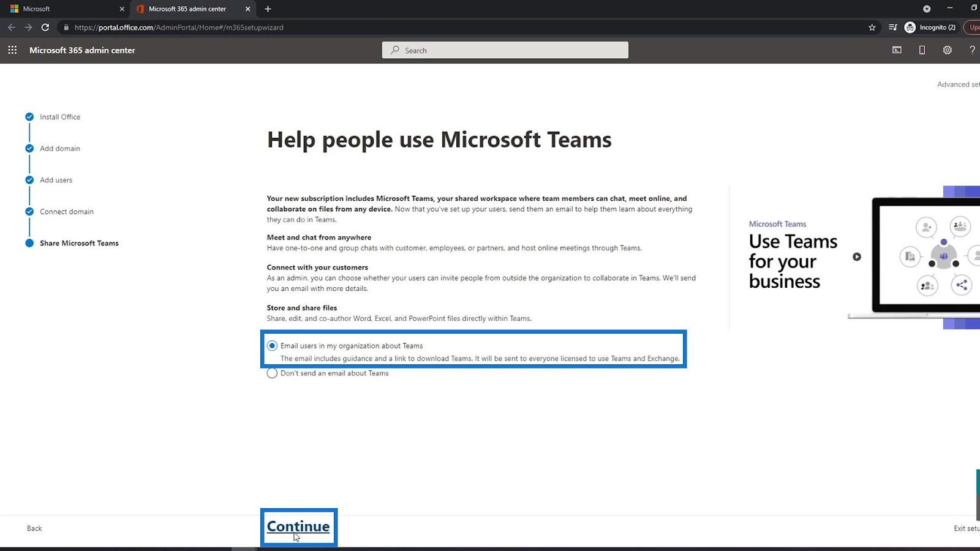
Task: Switch to the Microsoft browser tab
Action: tap(65, 9)
